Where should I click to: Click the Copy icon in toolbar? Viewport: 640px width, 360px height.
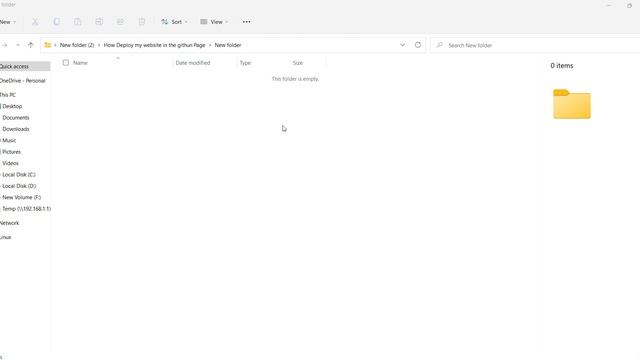pos(56,22)
